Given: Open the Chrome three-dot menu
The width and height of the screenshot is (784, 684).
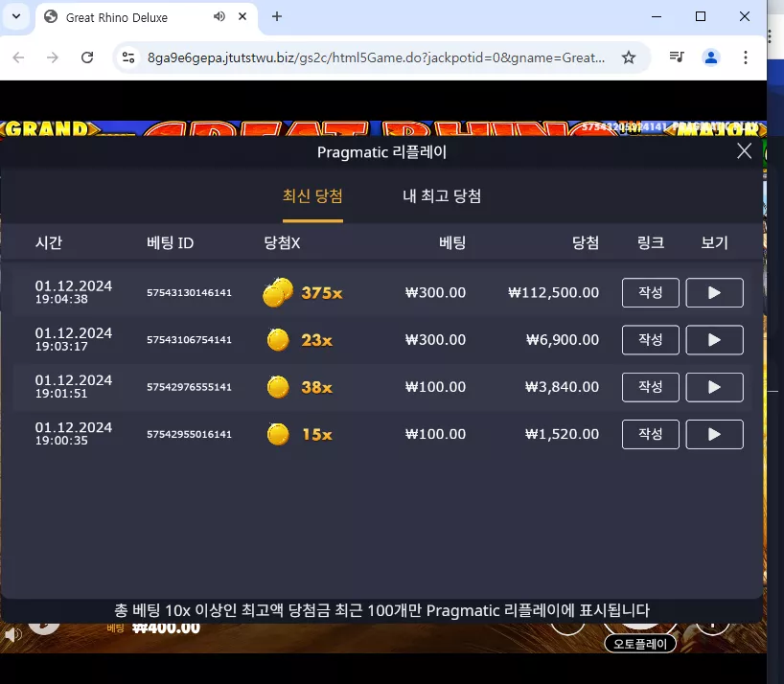Looking at the screenshot, I should (x=746, y=57).
